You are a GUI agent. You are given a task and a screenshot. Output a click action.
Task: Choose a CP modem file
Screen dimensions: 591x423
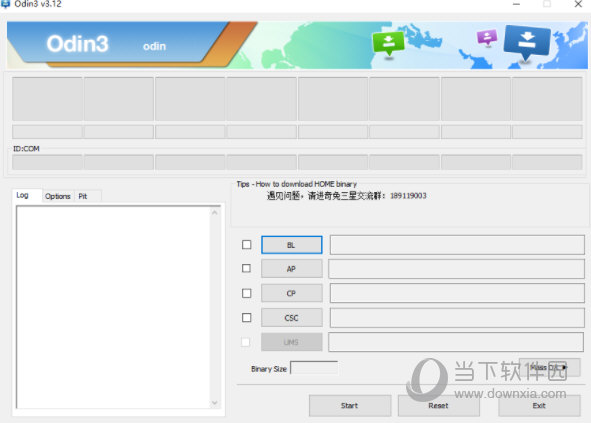pyautogui.click(x=292, y=293)
